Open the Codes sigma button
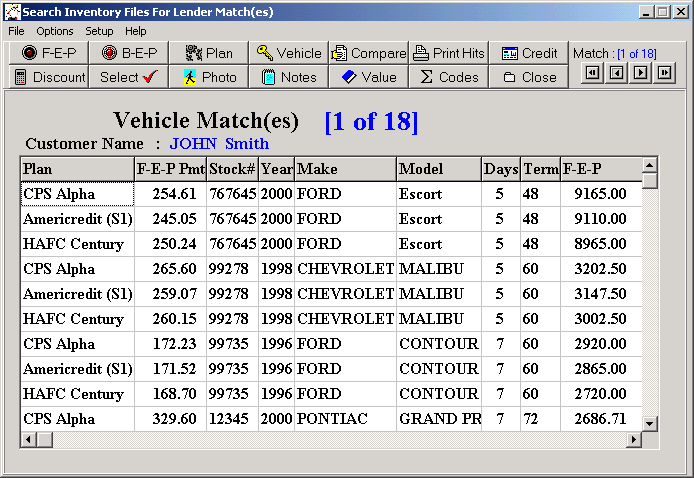Viewport: 694px width, 478px height. pos(448,77)
